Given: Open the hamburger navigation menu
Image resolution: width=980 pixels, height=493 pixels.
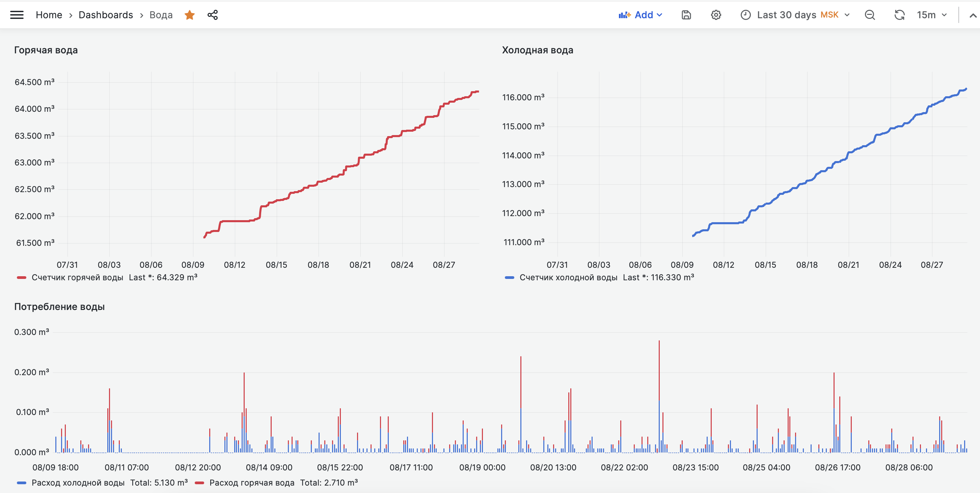Looking at the screenshot, I should coord(17,15).
